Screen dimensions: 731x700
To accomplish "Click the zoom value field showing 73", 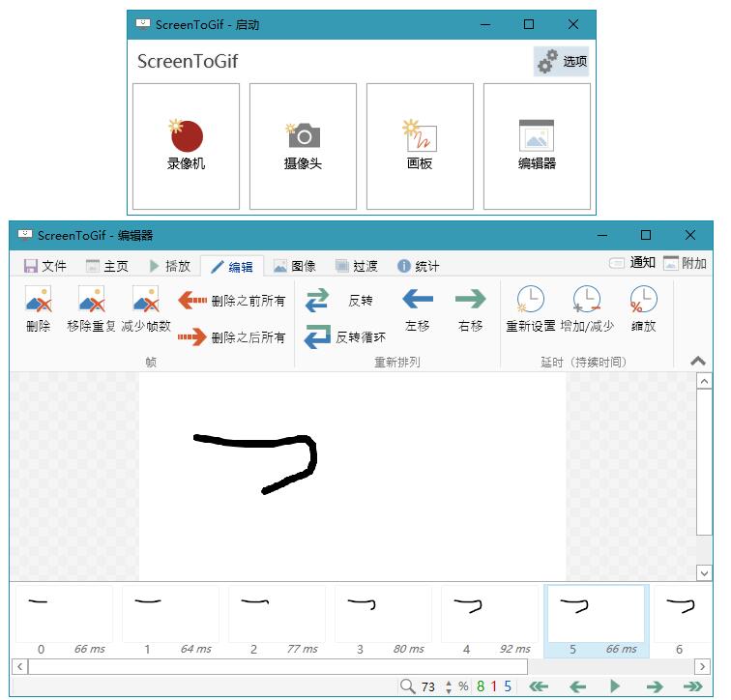I will [x=429, y=686].
